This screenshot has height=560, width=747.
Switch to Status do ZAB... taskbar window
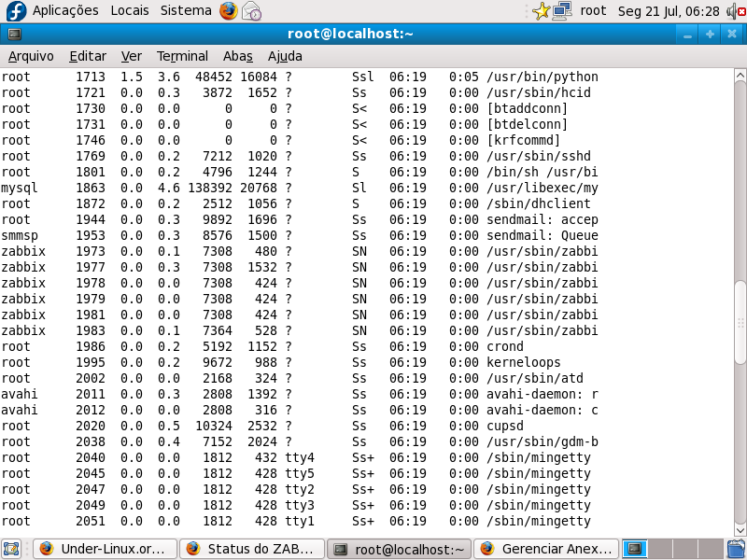pos(252,549)
